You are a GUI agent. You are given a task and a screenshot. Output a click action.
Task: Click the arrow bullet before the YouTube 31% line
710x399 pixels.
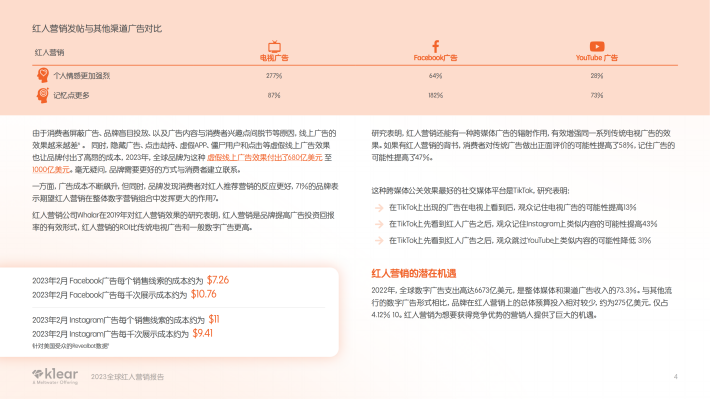(379, 240)
